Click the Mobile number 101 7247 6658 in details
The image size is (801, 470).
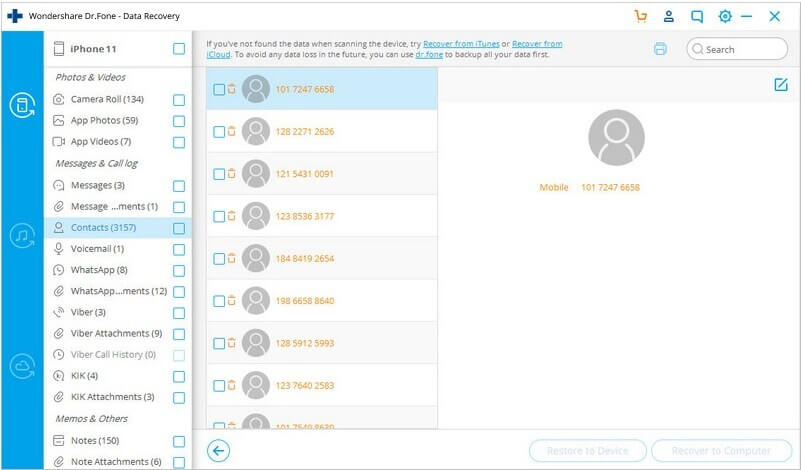(610, 187)
